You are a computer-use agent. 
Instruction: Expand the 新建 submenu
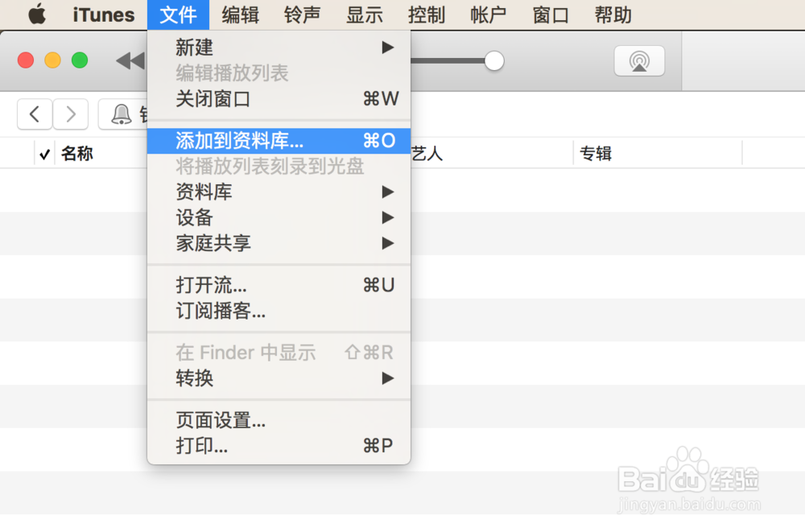(x=195, y=47)
